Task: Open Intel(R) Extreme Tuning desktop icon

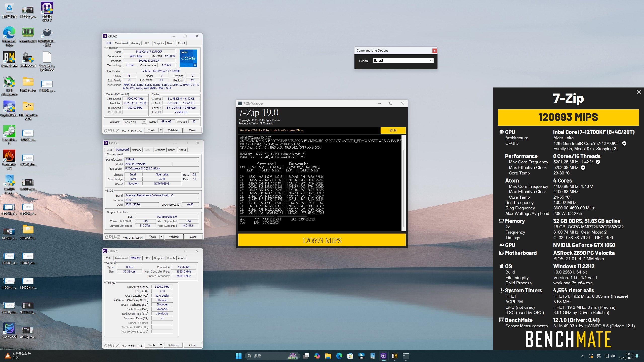Action: tap(9, 184)
